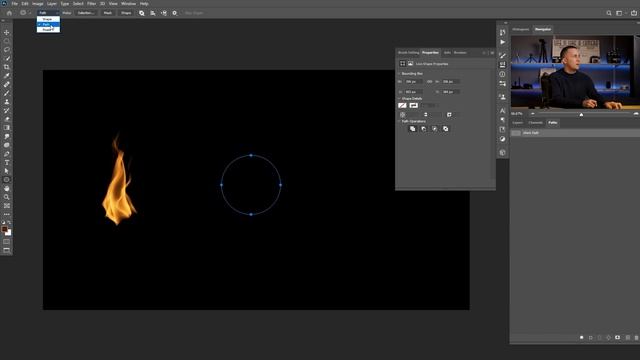Click Exclude Overlapping Shapes in Path Operations
Viewport: 640px width, 360px height.
(x=446, y=129)
